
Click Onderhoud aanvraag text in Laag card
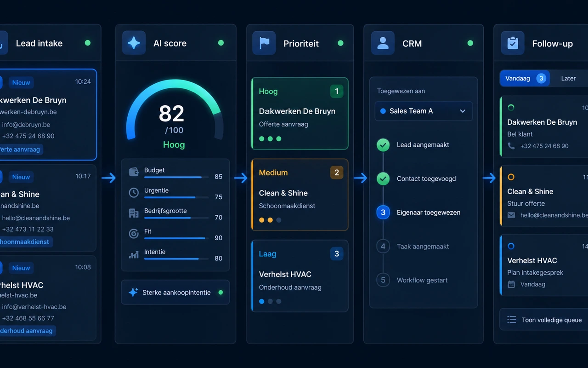290,287
